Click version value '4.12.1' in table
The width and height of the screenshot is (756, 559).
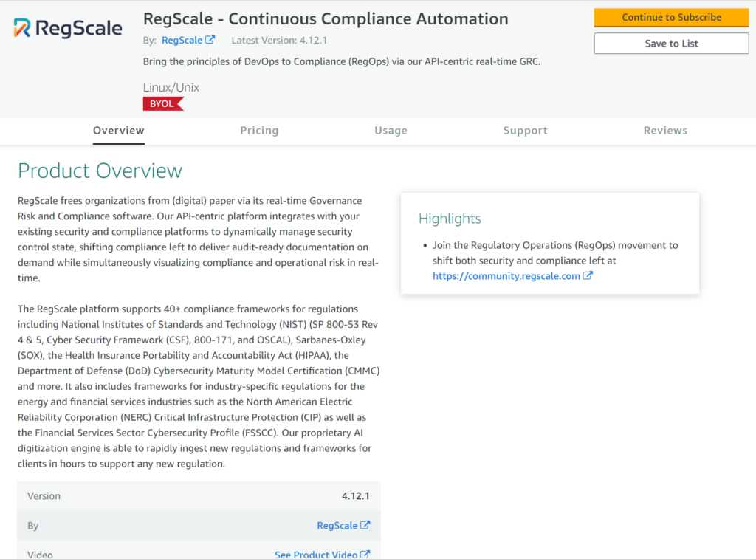[356, 495]
